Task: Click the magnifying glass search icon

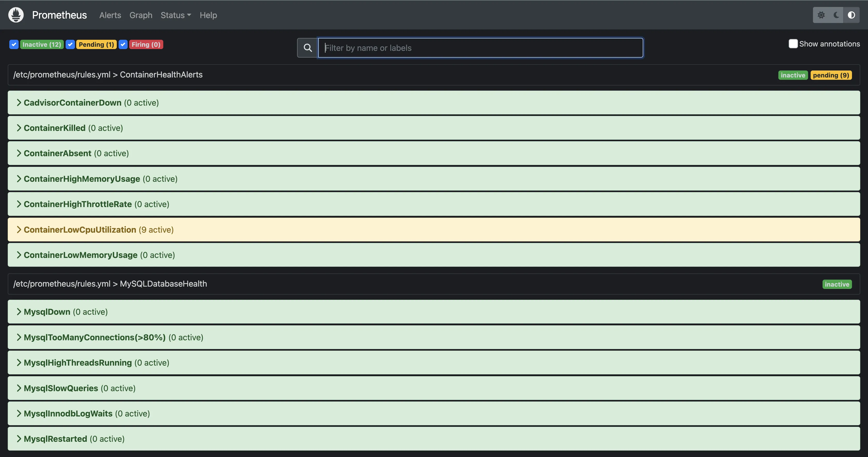Action: [308, 48]
